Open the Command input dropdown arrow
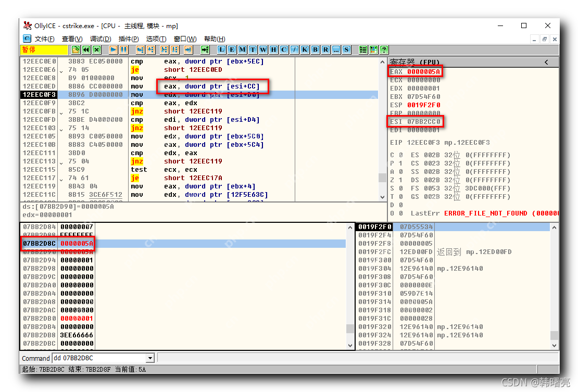Image resolution: width=578 pixels, height=392 pixels. pyautogui.click(x=151, y=358)
